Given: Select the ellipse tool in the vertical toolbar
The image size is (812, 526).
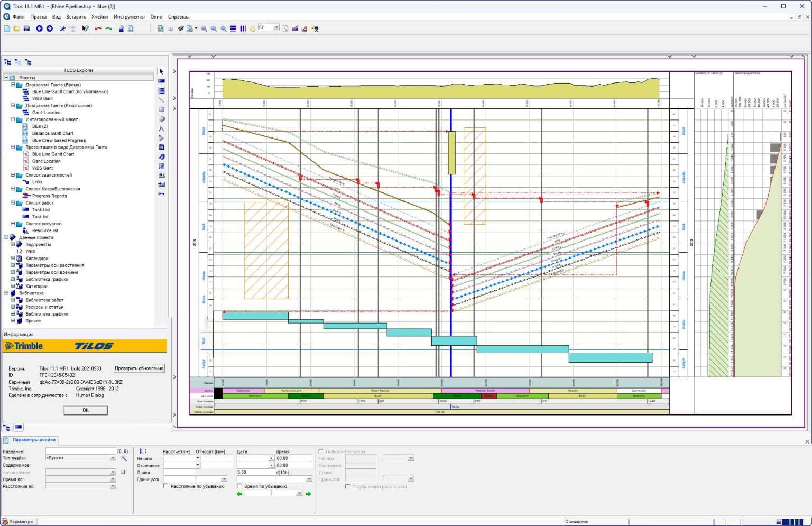Looking at the screenshot, I should pos(161,119).
